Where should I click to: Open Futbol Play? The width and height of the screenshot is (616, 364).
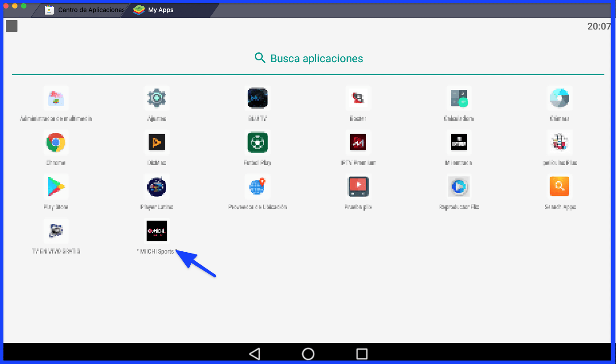coord(257,142)
